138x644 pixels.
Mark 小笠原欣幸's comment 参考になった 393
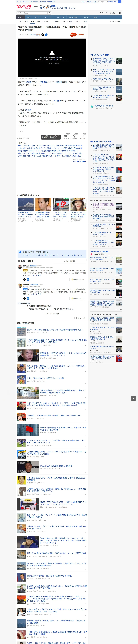coord(78,298)
